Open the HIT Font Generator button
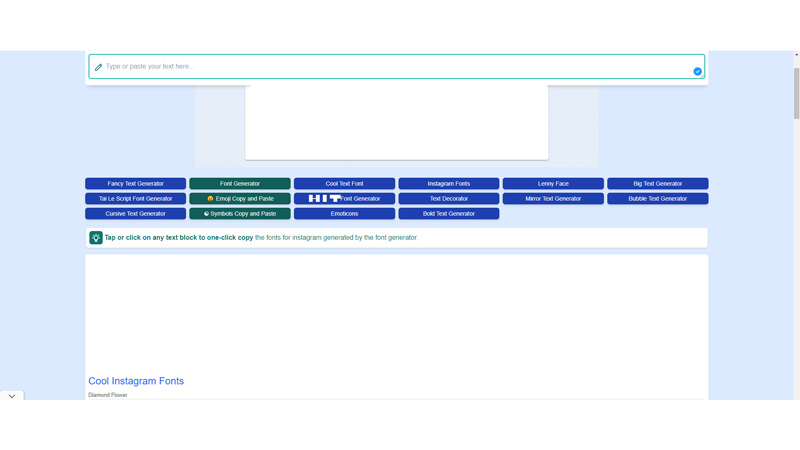This screenshot has height=450, width=800. 344,198
